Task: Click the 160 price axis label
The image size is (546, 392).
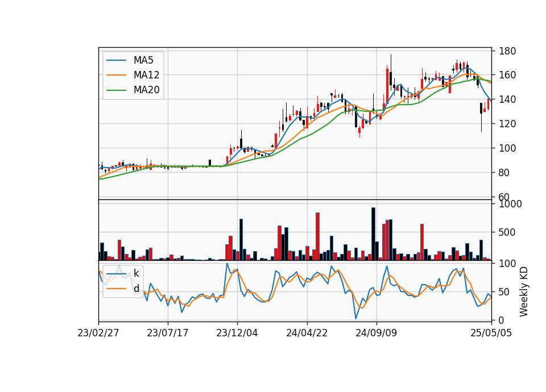Action: click(507, 75)
